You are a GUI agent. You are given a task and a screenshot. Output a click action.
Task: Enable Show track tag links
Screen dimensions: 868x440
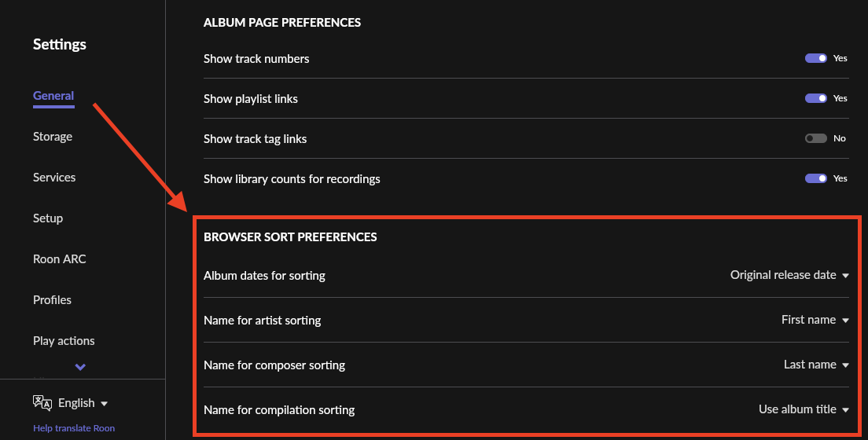815,138
